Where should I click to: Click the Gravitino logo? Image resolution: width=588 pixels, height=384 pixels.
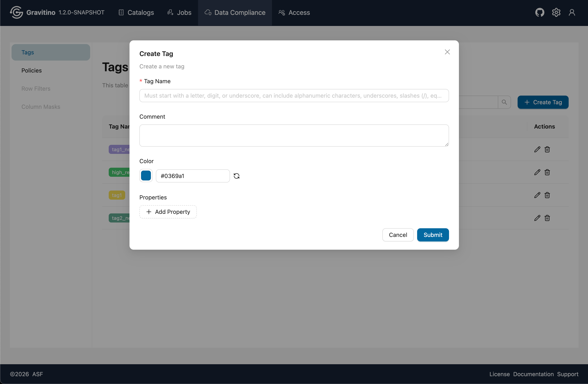[x=16, y=12]
